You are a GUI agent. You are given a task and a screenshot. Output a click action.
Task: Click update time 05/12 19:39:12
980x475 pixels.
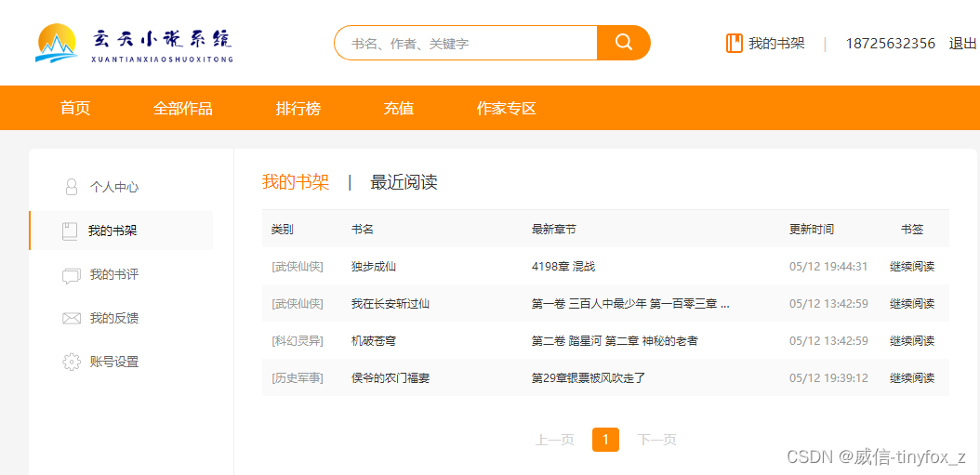click(x=828, y=378)
